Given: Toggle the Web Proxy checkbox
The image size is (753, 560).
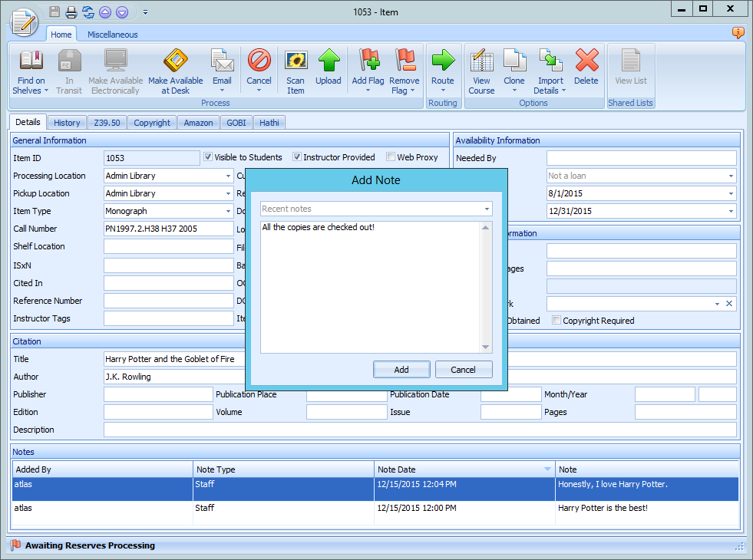Looking at the screenshot, I should click(391, 157).
